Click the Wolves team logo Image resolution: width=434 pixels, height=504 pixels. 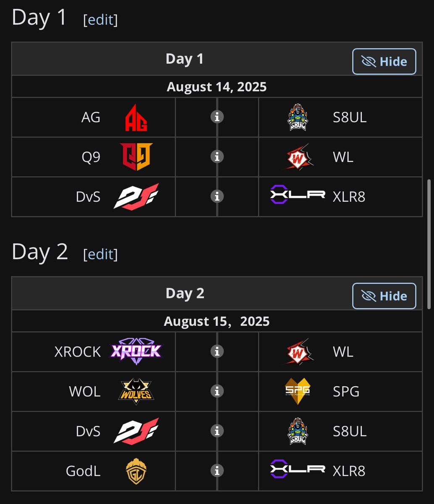pyautogui.click(x=136, y=391)
